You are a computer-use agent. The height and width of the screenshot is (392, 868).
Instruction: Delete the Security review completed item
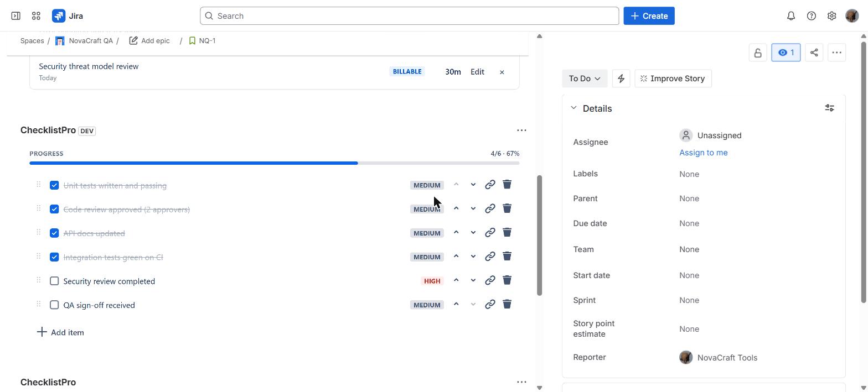click(x=507, y=280)
